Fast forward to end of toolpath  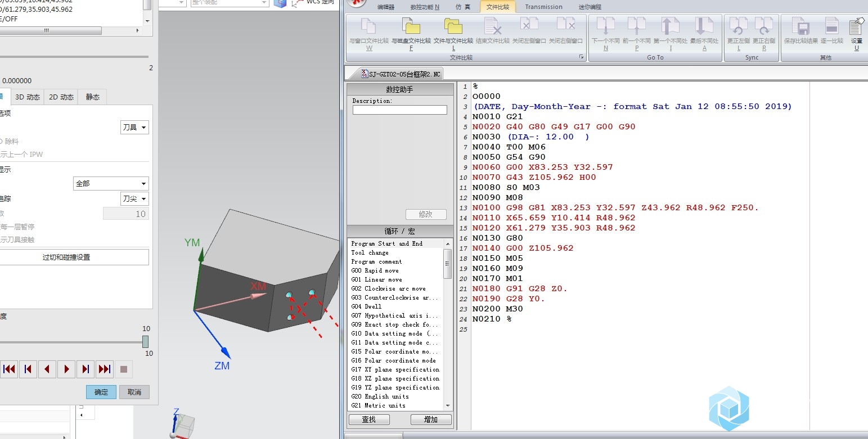point(105,369)
